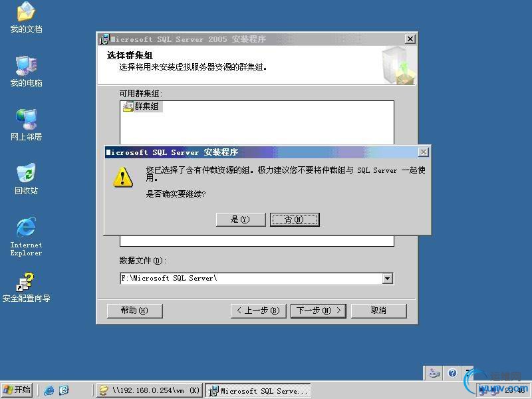Click 帮助(H) in the installer window
532x399 pixels.
click(135, 311)
